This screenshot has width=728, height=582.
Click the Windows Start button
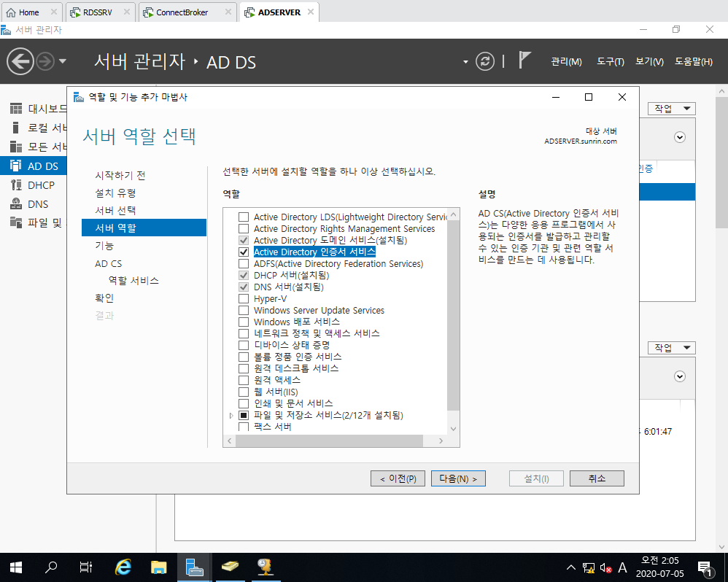click(16, 567)
